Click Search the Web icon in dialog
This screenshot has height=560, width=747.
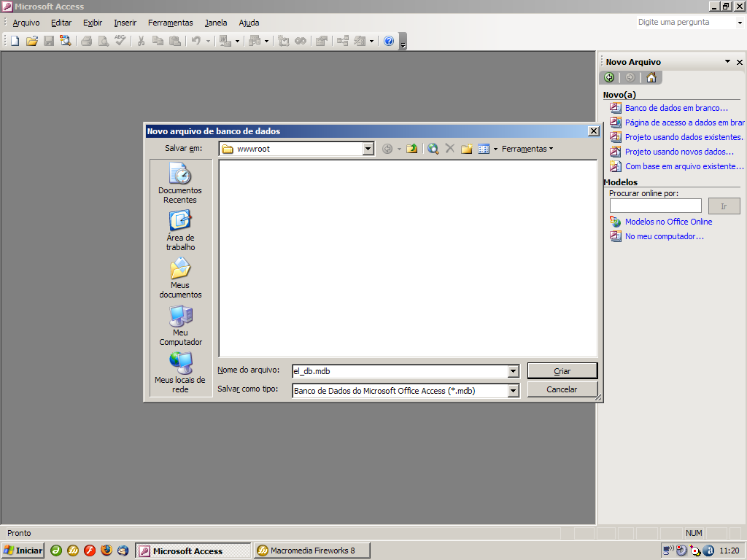tap(433, 149)
